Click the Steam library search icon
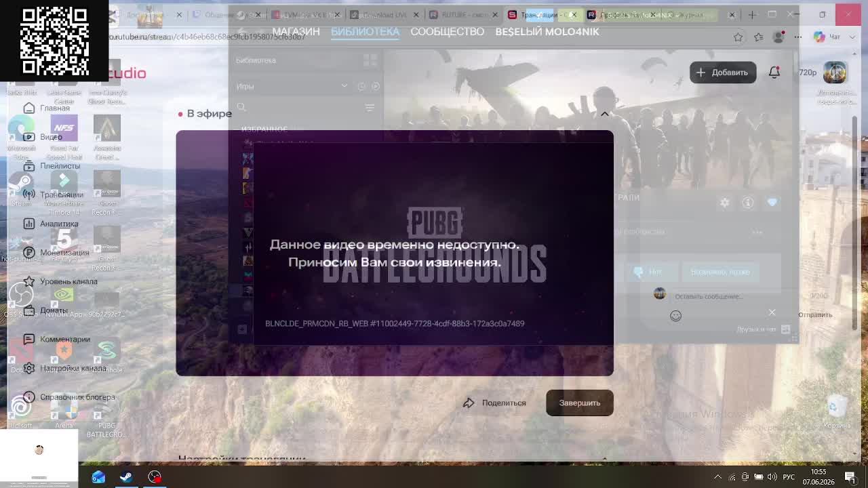 [x=241, y=107]
